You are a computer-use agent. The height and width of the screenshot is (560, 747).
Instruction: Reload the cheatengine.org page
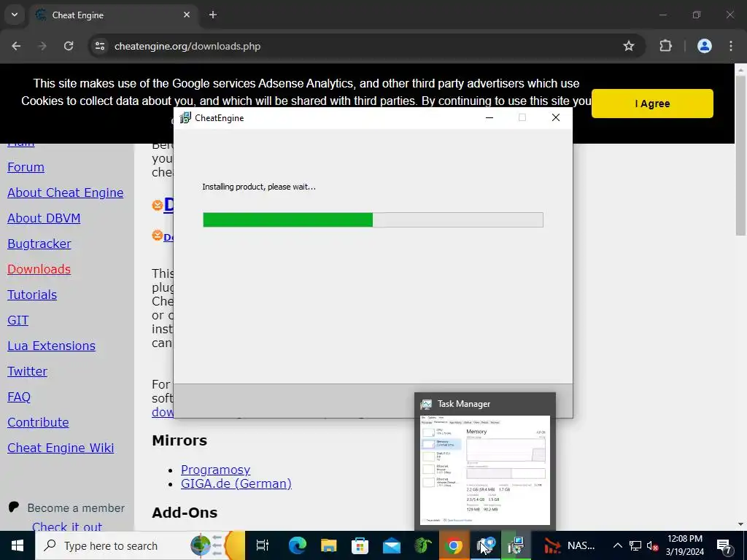(69, 46)
